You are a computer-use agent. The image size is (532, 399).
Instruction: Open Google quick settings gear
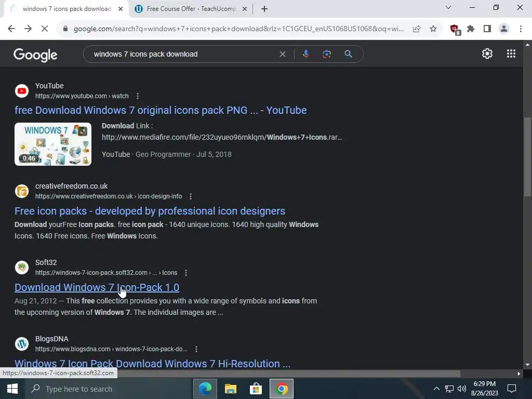487,54
